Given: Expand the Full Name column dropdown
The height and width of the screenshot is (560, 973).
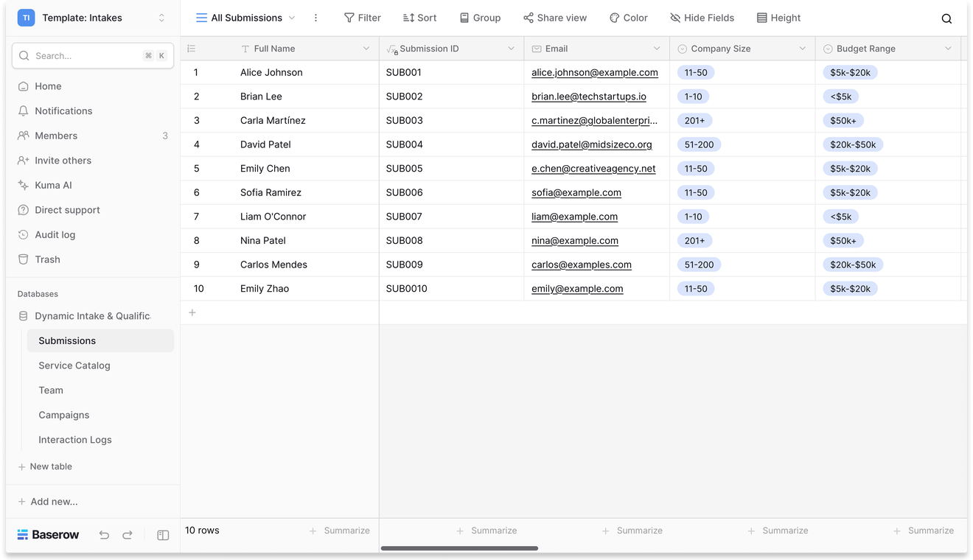Looking at the screenshot, I should (366, 49).
